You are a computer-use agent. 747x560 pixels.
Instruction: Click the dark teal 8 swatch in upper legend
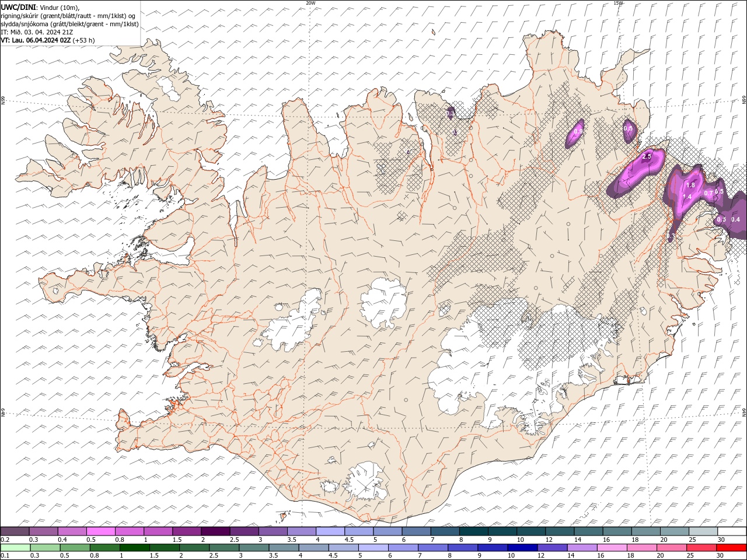(x=473, y=531)
